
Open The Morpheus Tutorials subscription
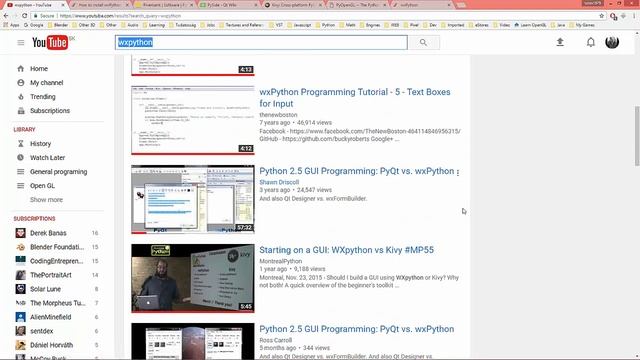pos(58,303)
